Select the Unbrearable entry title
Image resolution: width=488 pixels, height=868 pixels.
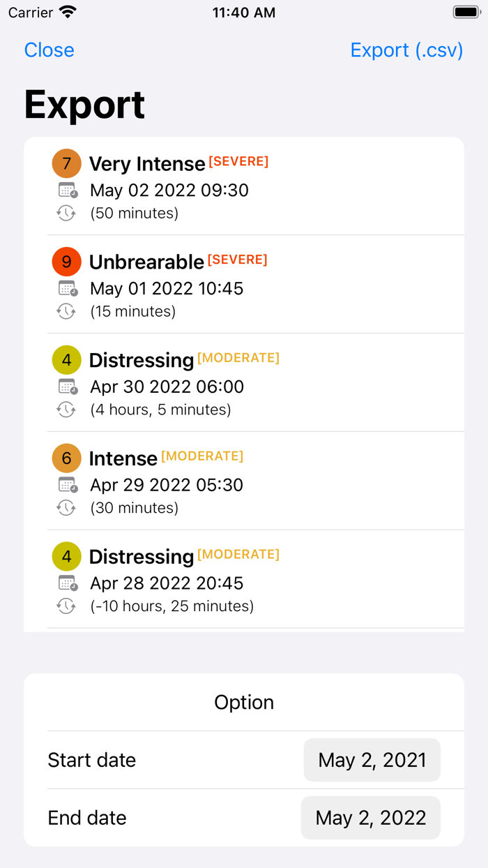point(146,262)
